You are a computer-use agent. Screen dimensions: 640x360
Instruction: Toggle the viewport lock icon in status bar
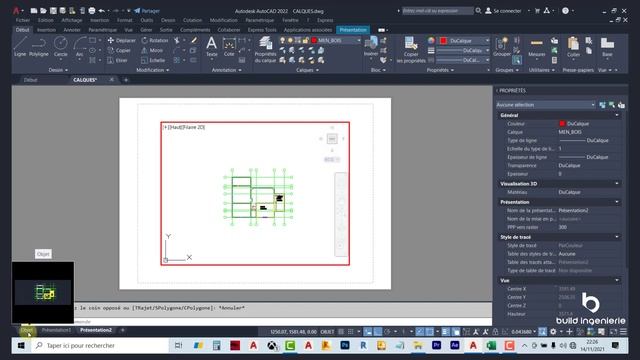pyautogui.click(x=495, y=331)
